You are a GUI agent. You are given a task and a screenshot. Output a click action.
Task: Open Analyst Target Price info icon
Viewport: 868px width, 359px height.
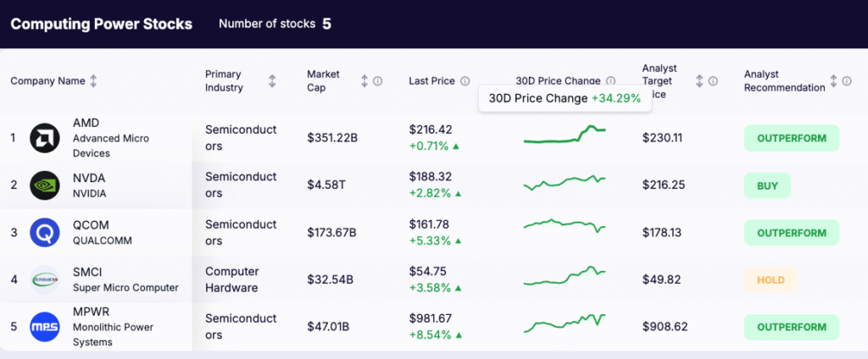pyautogui.click(x=713, y=81)
